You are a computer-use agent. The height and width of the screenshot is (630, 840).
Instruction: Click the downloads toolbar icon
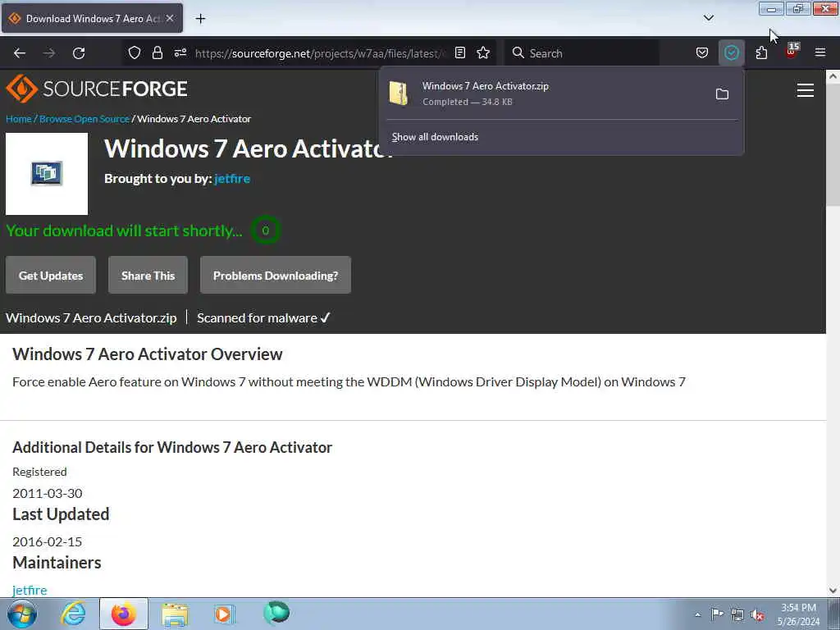point(731,52)
